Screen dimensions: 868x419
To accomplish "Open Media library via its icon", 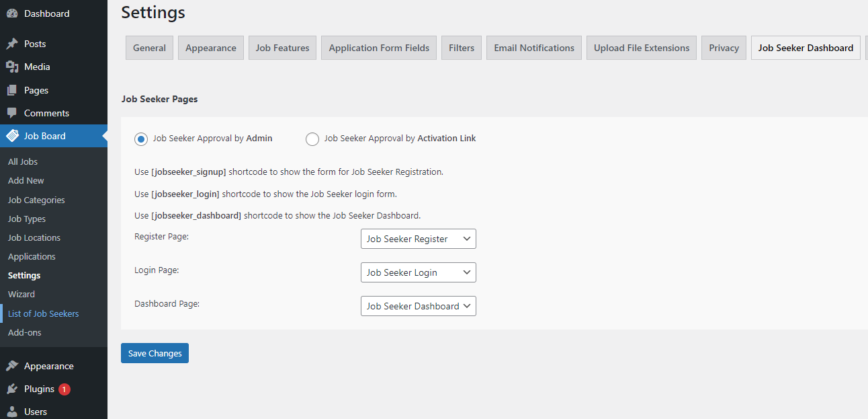I will (x=12, y=66).
